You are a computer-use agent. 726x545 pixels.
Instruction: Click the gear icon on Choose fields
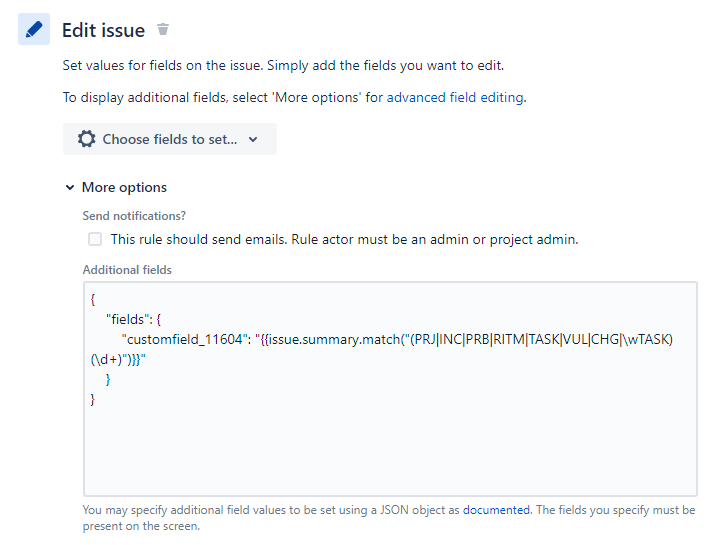pos(86,139)
